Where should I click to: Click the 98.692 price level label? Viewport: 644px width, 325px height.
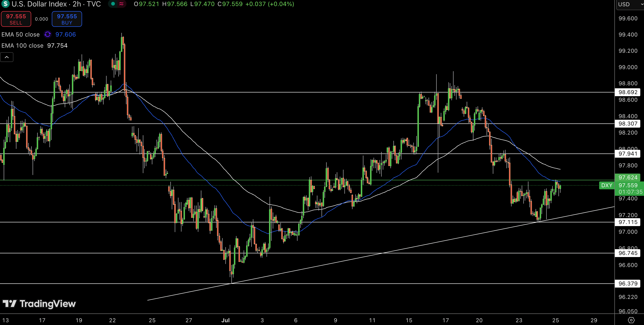point(628,92)
